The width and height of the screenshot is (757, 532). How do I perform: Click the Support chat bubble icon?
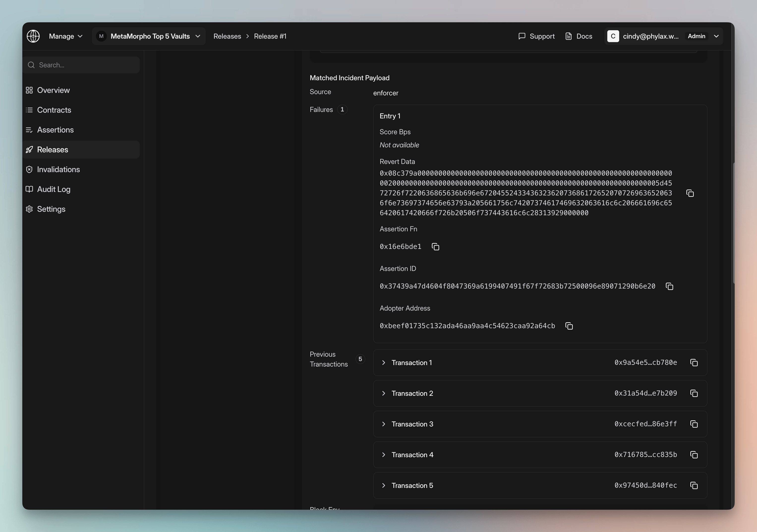click(522, 36)
